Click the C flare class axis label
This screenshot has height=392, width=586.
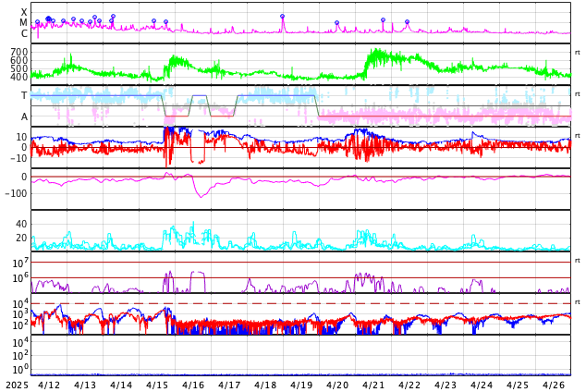tap(24, 33)
